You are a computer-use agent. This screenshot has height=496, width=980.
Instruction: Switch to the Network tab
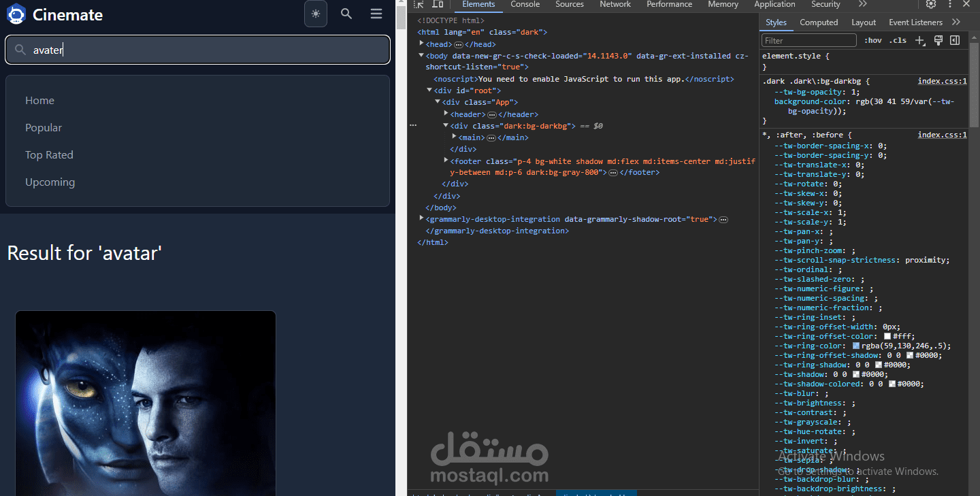[615, 4]
